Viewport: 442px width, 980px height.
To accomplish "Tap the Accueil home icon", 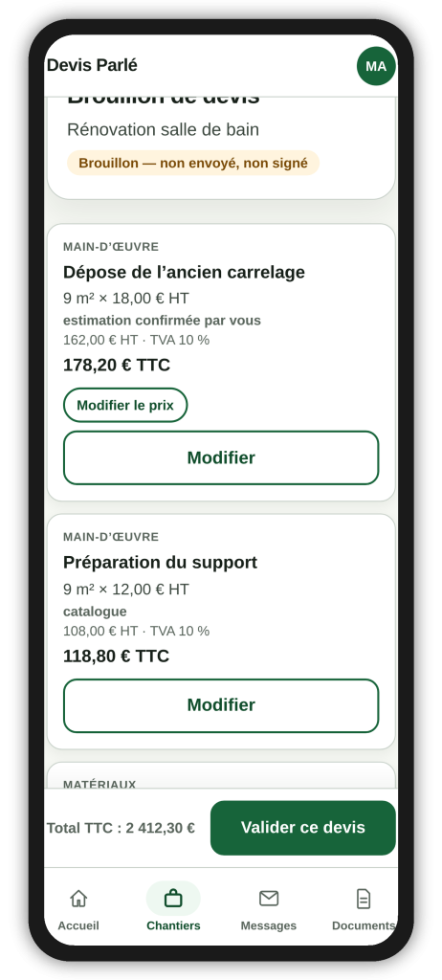I will [78, 898].
